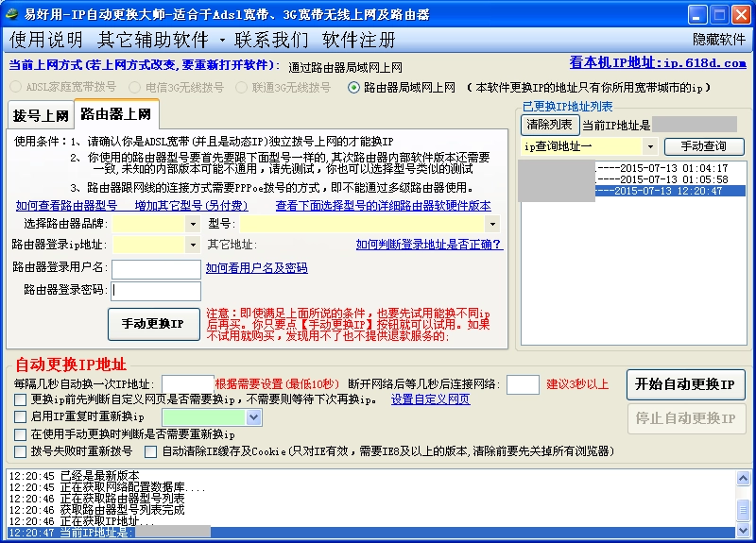This screenshot has width=756, height=543.
Task: Select the 2015-07-13 01:04:17 list entry
Action: [x=633, y=168]
